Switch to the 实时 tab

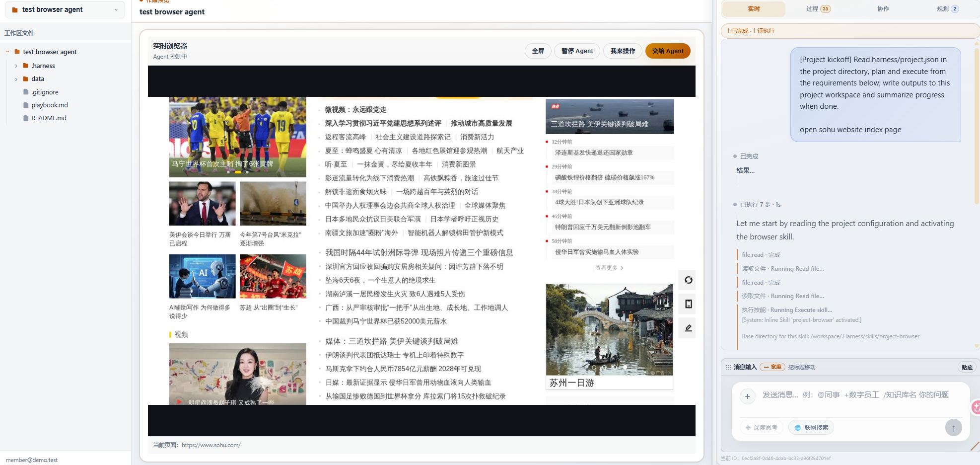tap(754, 9)
